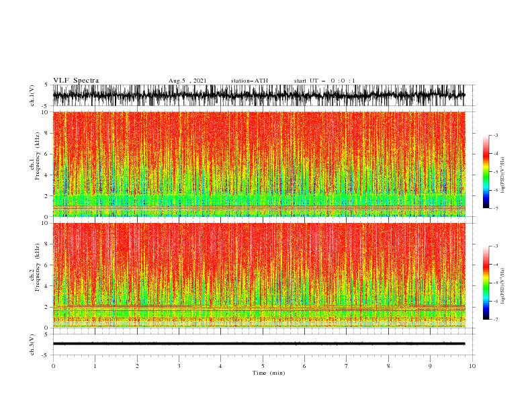Click the "3" tick label on the time axis
Viewport: 532px width, 411px height.
click(179, 366)
